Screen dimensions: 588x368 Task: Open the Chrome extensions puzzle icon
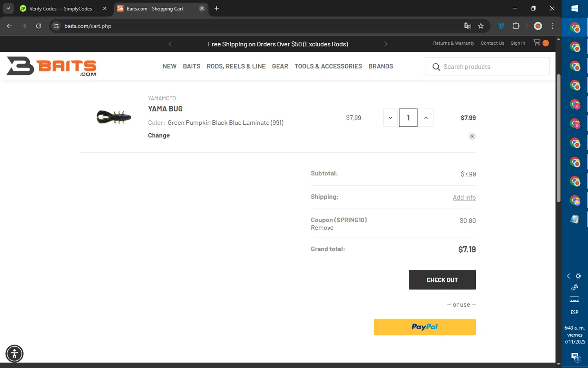516,26
